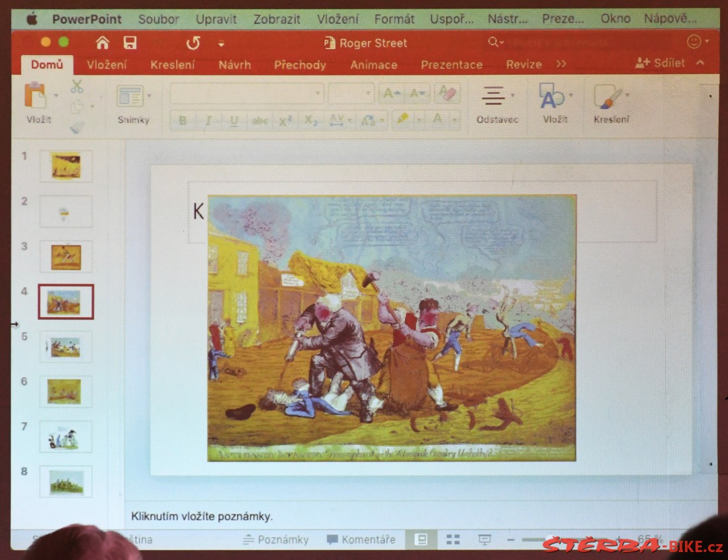The width and height of the screenshot is (728, 560).
Task: Select the caricature image on slide
Action: tap(392, 328)
